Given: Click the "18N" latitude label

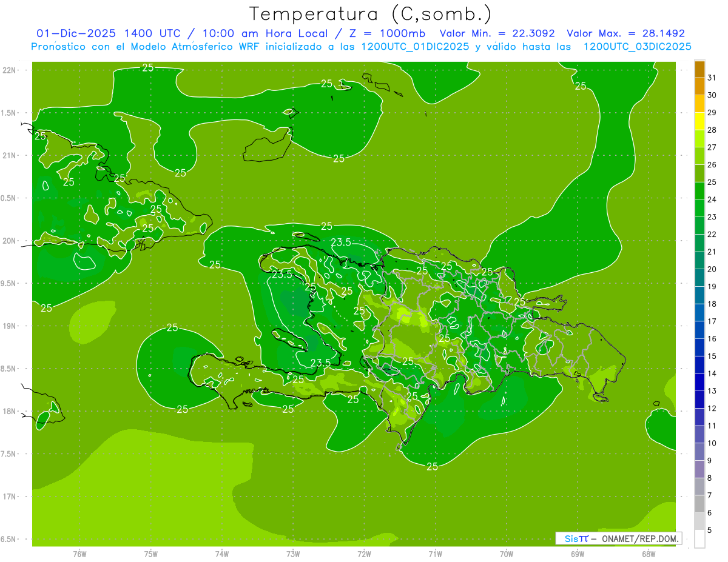Looking at the screenshot, I should (x=9, y=411).
